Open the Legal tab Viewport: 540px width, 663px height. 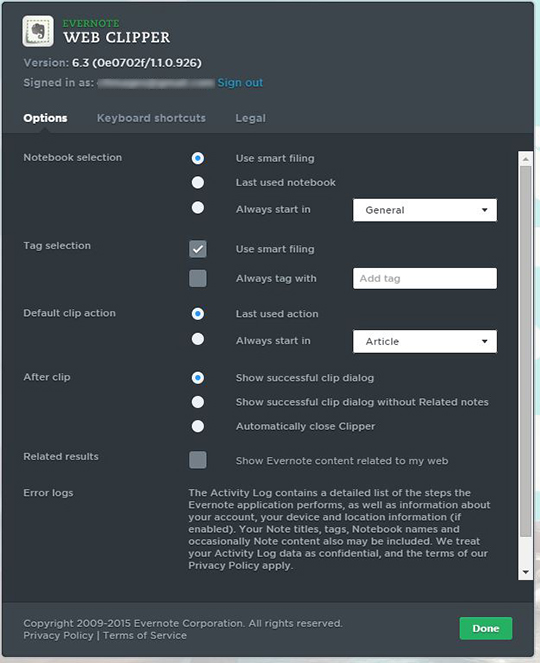click(x=250, y=118)
